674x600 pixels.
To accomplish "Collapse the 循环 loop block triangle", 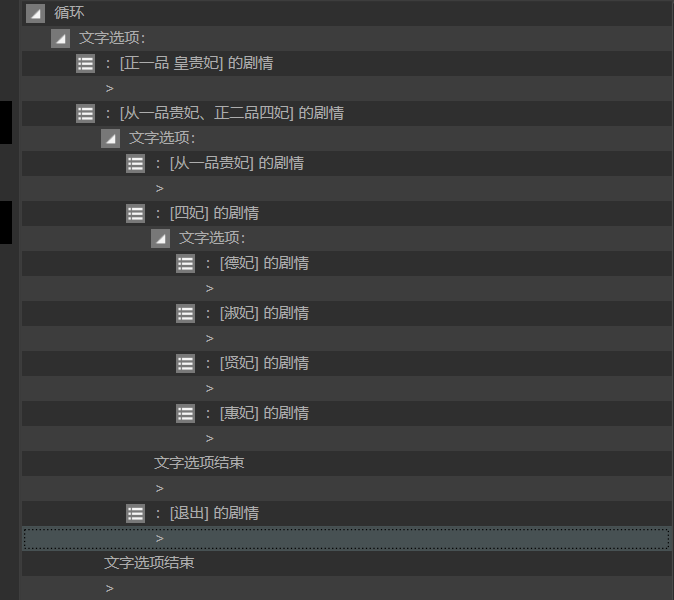I will 35,13.
